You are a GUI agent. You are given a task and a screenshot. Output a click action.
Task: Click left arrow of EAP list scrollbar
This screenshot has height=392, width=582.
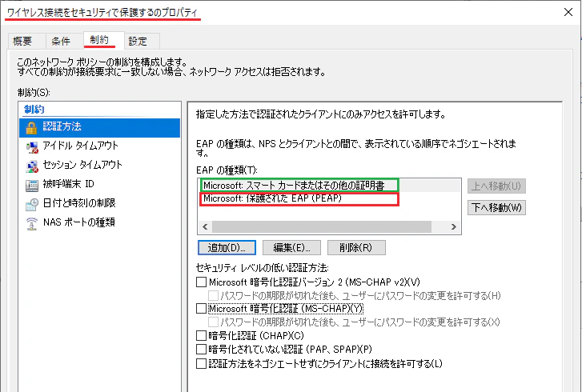tap(205, 226)
